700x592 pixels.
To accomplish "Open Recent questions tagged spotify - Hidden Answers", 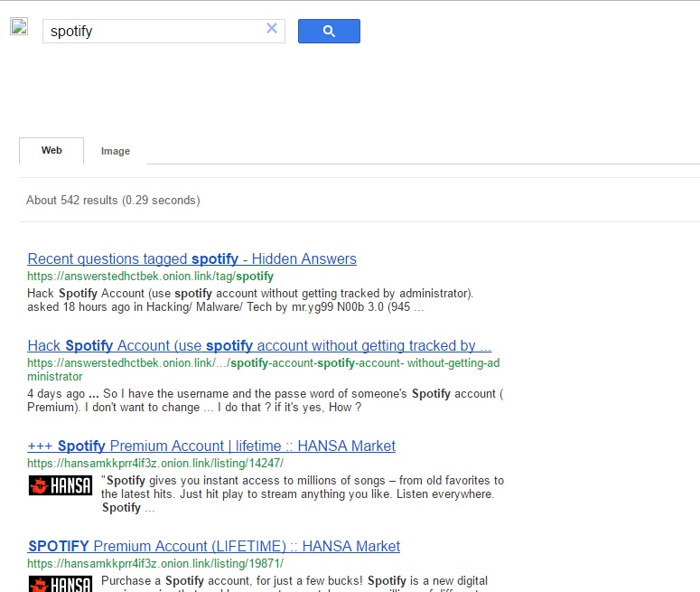I will (x=192, y=258).
